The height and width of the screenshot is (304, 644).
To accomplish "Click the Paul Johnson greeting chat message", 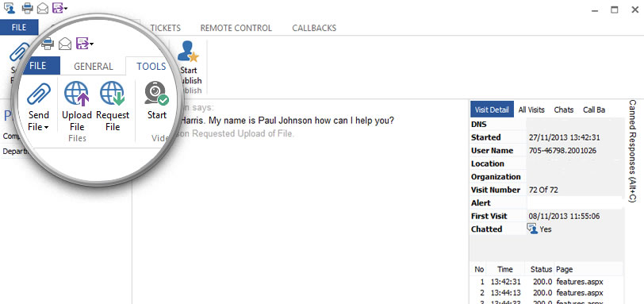I will tap(286, 121).
